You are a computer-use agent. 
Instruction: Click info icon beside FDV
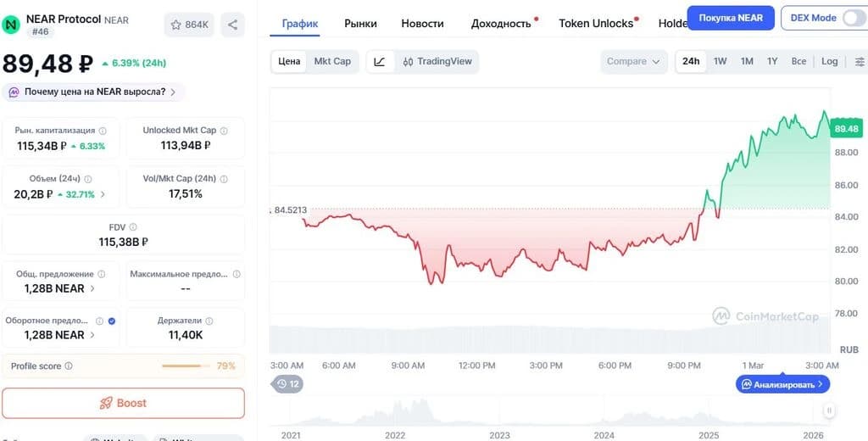pos(133,227)
